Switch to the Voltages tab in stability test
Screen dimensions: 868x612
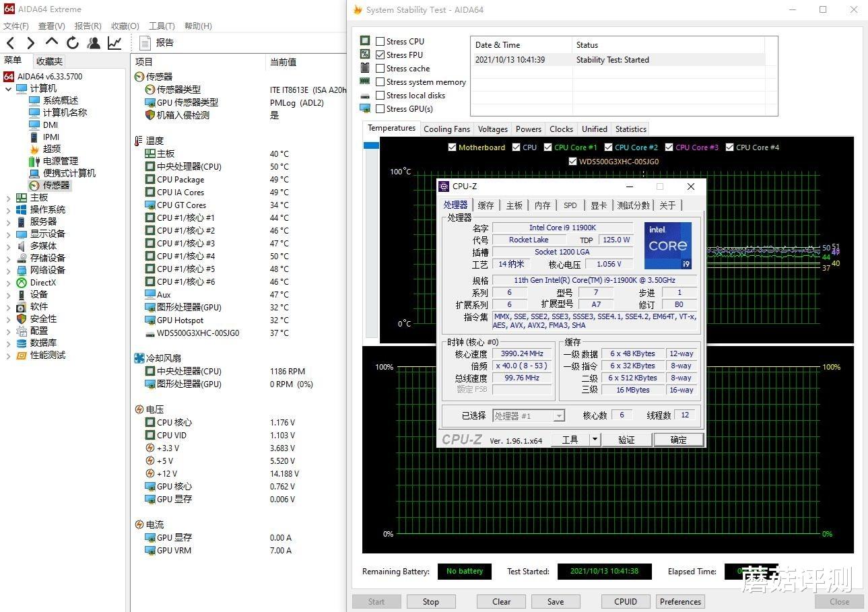pyautogui.click(x=492, y=129)
